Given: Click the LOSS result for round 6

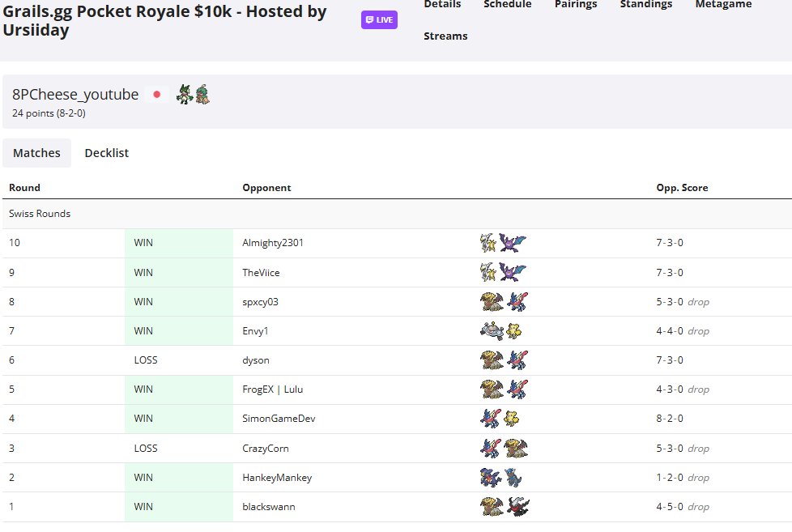Looking at the screenshot, I should [146, 360].
